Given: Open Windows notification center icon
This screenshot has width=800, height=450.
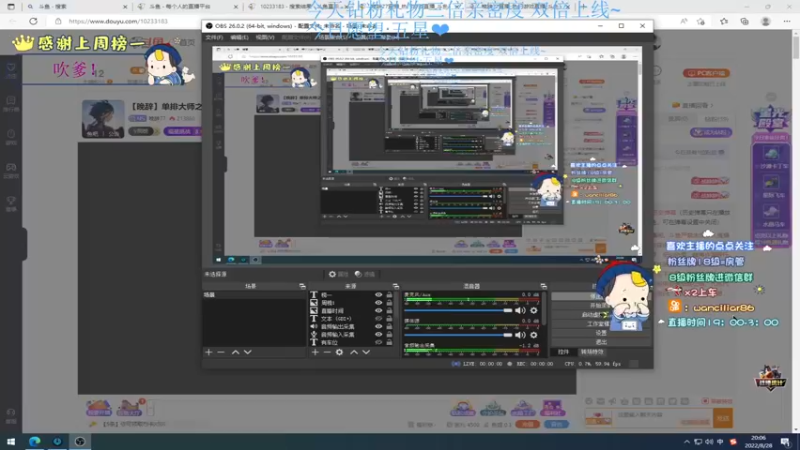Looking at the screenshot, I should [x=785, y=442].
